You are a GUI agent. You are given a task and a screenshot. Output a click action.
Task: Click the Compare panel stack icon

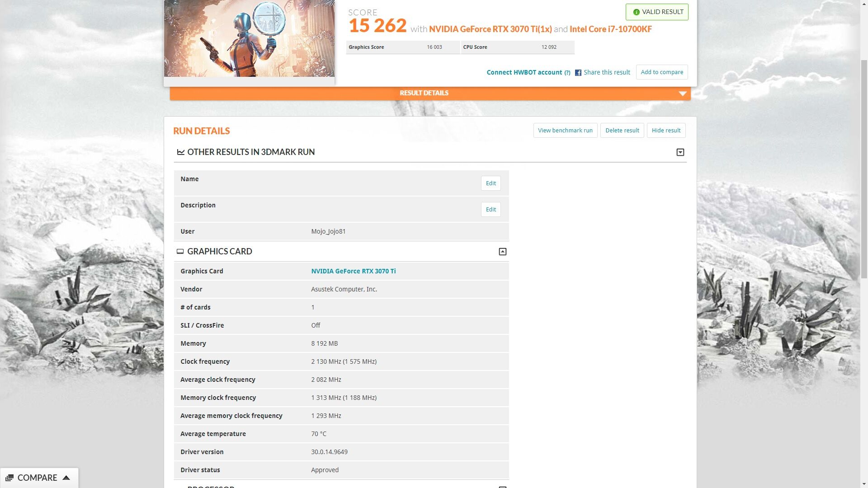tap(9, 478)
